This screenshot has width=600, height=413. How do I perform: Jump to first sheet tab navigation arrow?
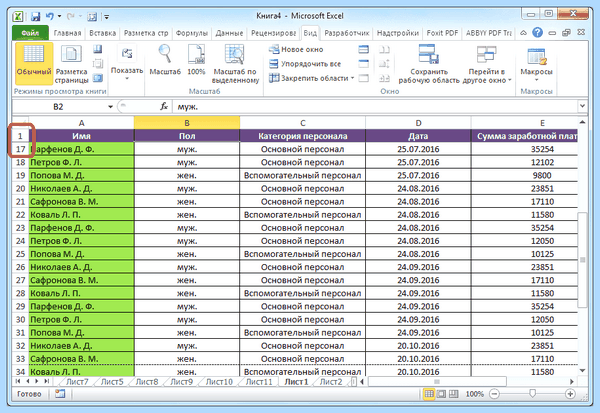[x=18, y=381]
